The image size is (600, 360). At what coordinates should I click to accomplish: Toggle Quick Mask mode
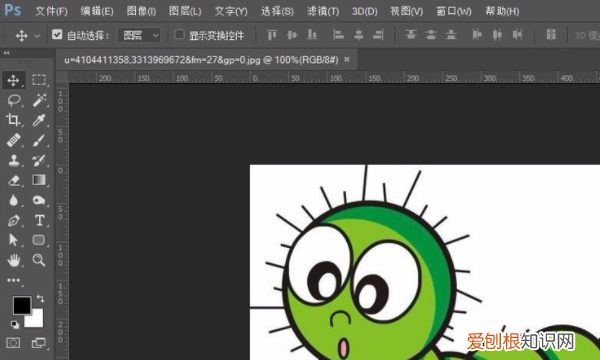click(13, 343)
